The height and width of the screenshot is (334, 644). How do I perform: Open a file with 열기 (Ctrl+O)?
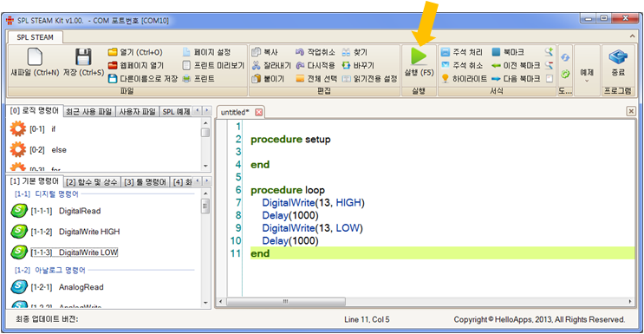135,52
